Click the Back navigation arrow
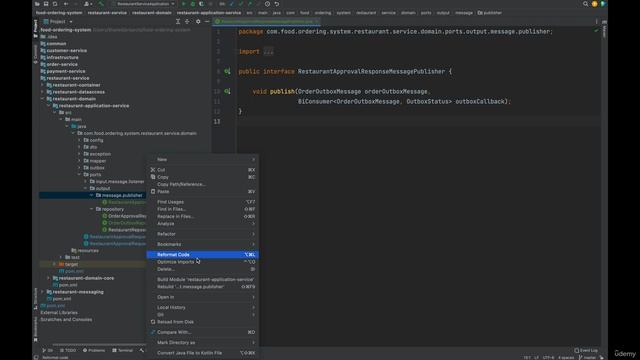This screenshot has width=640, height=360. point(66,4)
